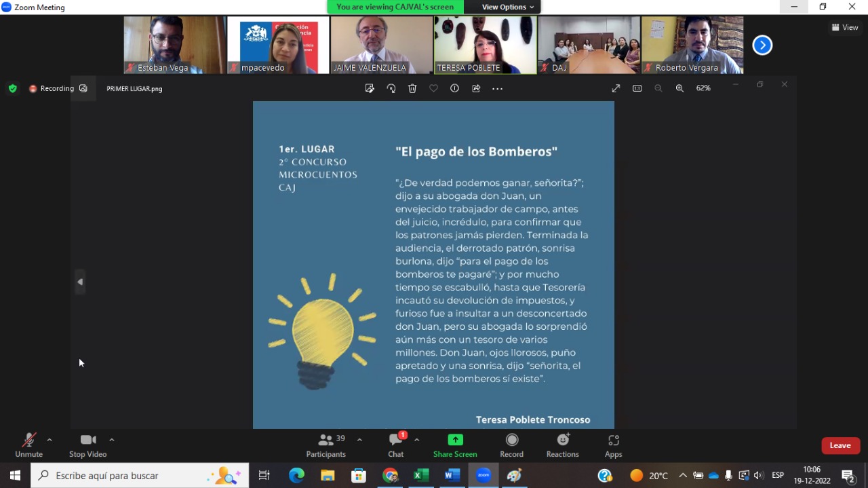This screenshot has width=868, height=488.
Task: Unmute the microphone
Action: tap(28, 445)
